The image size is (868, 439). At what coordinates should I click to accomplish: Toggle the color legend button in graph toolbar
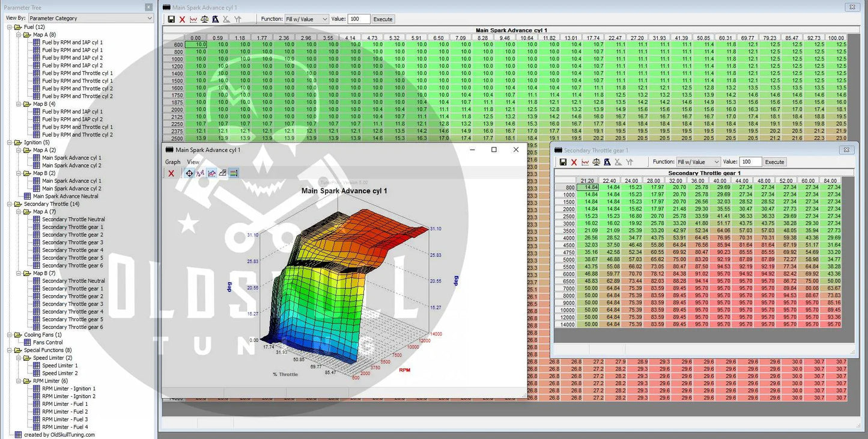[x=234, y=173]
